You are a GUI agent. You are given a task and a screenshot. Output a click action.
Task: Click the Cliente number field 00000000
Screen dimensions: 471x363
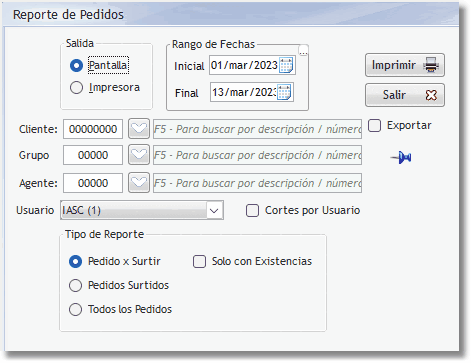pyautogui.click(x=93, y=129)
